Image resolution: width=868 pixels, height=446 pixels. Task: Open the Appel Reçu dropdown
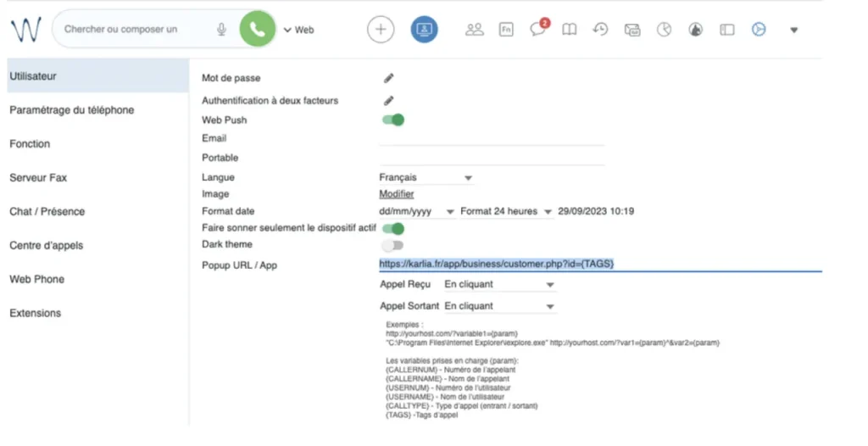click(499, 285)
